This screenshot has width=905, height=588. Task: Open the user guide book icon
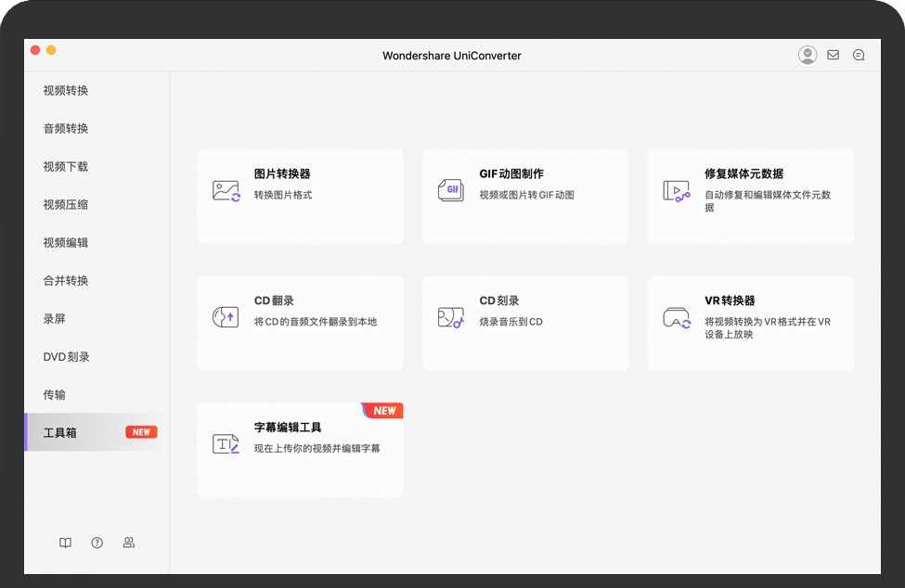point(65,543)
